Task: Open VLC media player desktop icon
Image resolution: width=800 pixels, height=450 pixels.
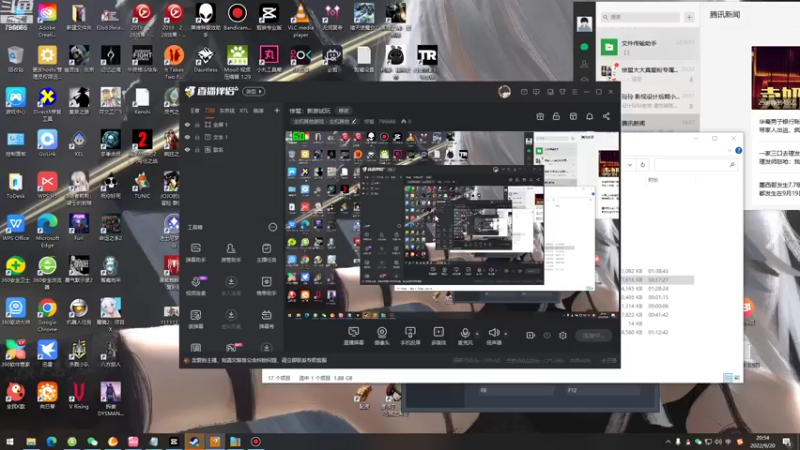Action: 301,19
